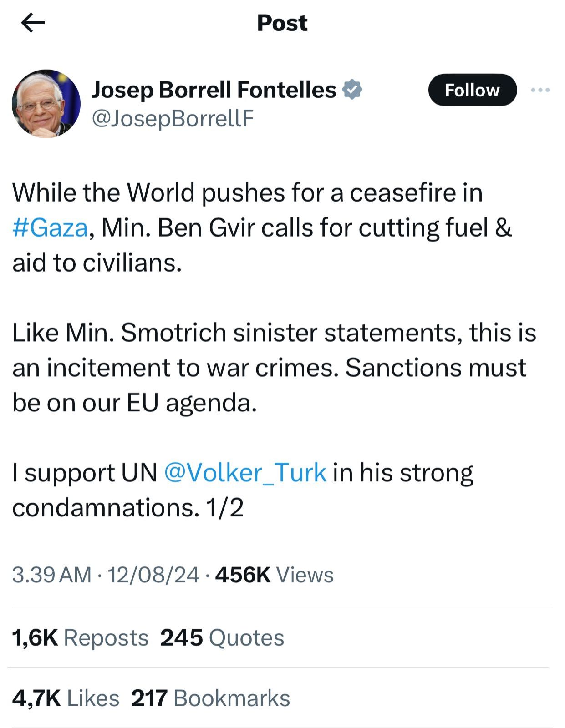This screenshot has width=565, height=728.
Task: Open the @Volker_Turk mention
Action: [244, 473]
